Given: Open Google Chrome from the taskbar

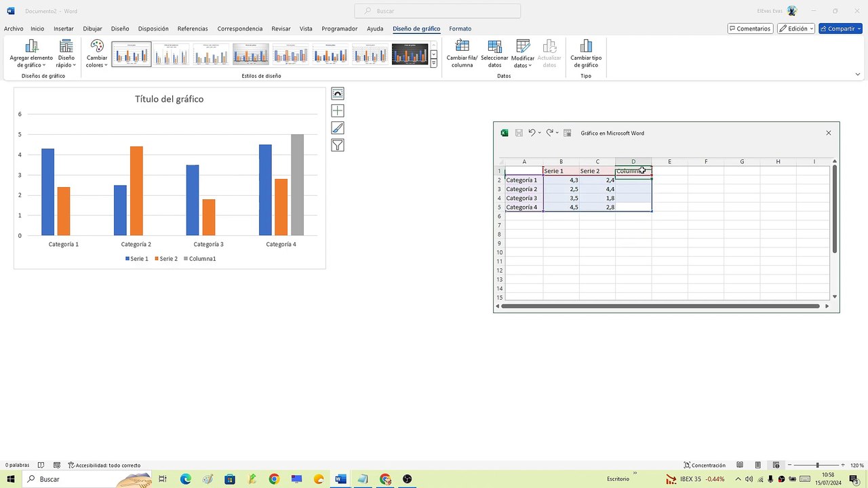Looking at the screenshot, I should (274, 479).
